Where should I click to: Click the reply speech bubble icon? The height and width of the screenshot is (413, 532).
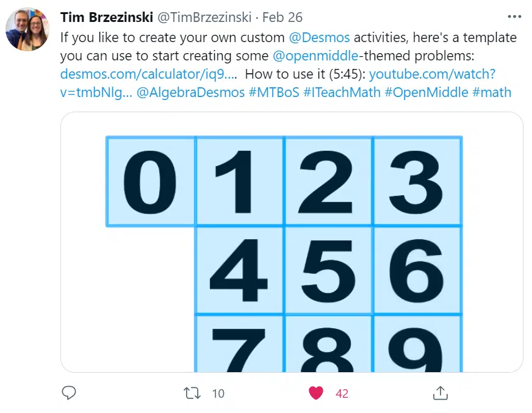pos(69,393)
